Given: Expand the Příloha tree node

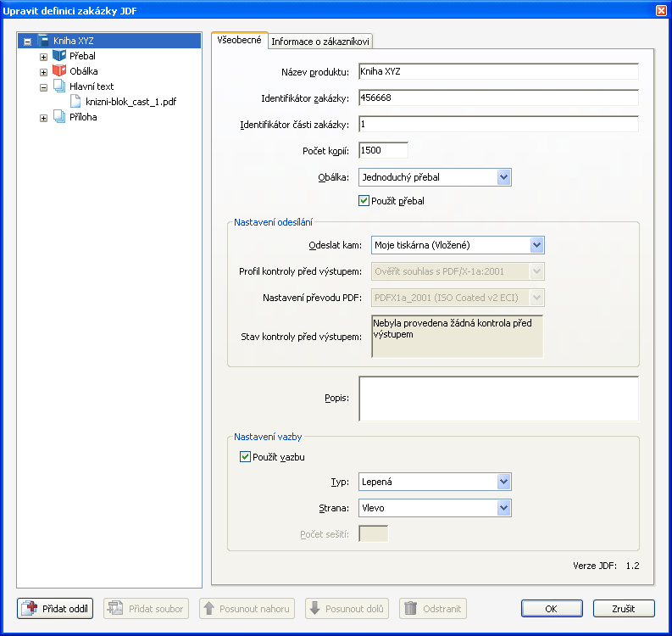Looking at the screenshot, I should [43, 118].
